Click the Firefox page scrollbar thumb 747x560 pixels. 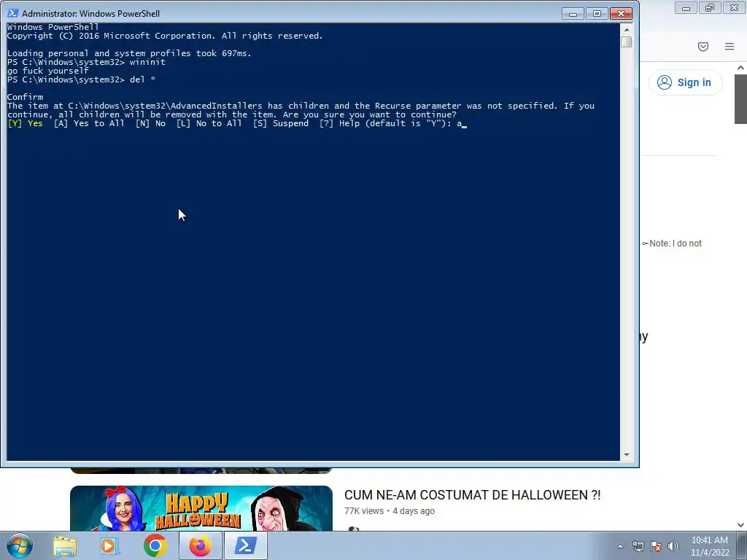point(741,99)
